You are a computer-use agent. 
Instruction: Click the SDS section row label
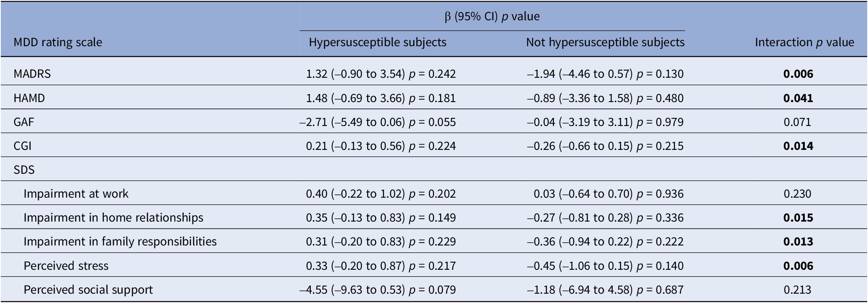coord(24,170)
